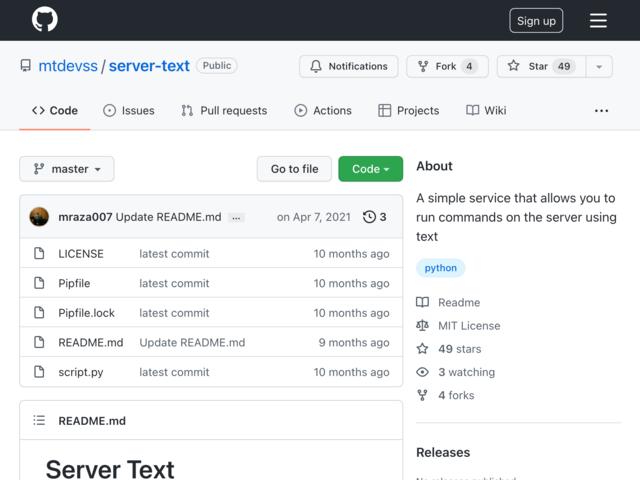Click latest commit message in script.py row
This screenshot has width=640, height=480.
(x=174, y=372)
